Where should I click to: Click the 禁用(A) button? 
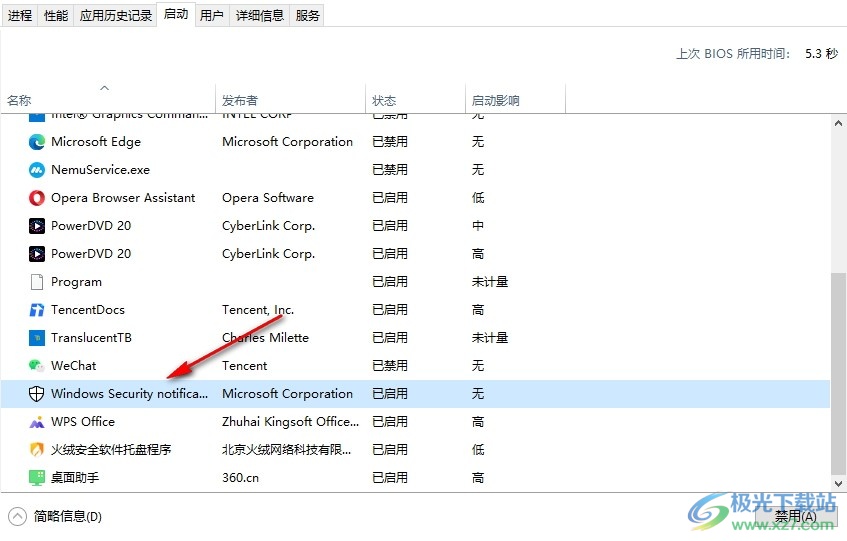point(795,517)
